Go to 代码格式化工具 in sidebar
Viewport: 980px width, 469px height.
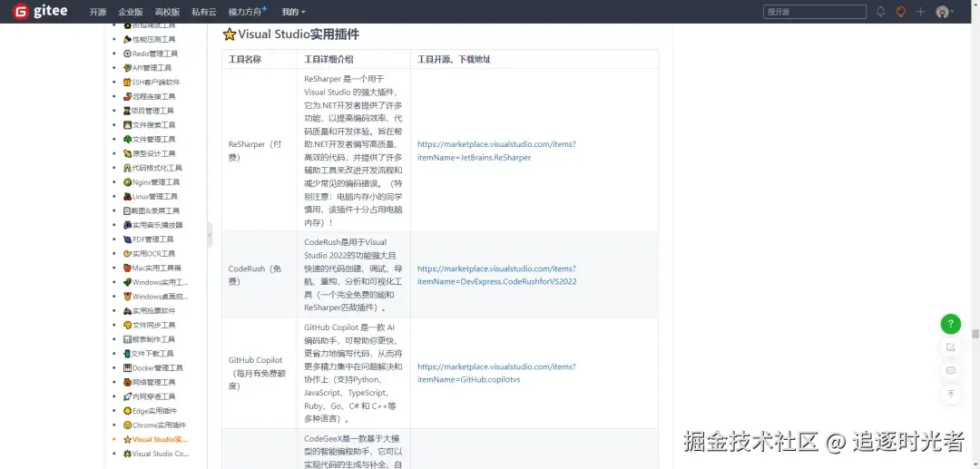153,168
